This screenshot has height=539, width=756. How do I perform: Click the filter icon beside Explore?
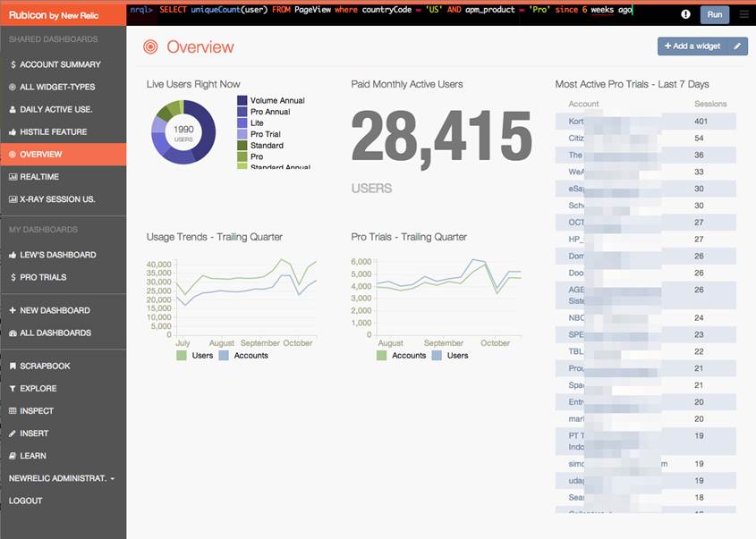coord(13,389)
